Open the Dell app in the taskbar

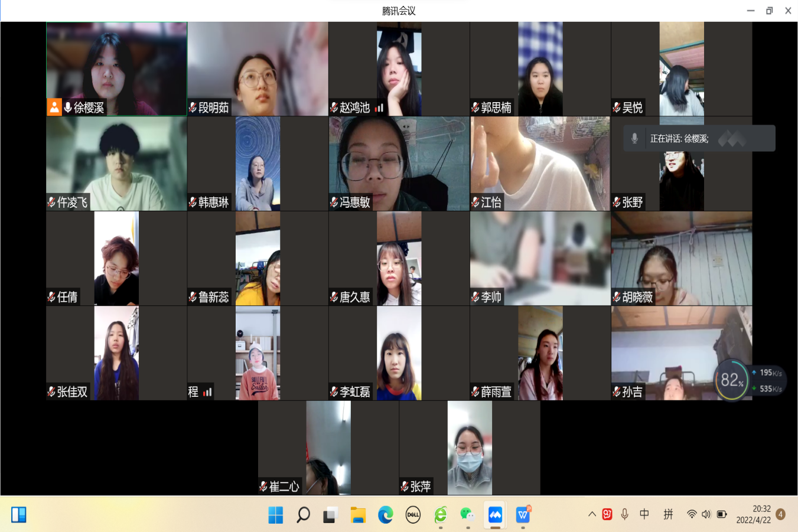click(413, 515)
